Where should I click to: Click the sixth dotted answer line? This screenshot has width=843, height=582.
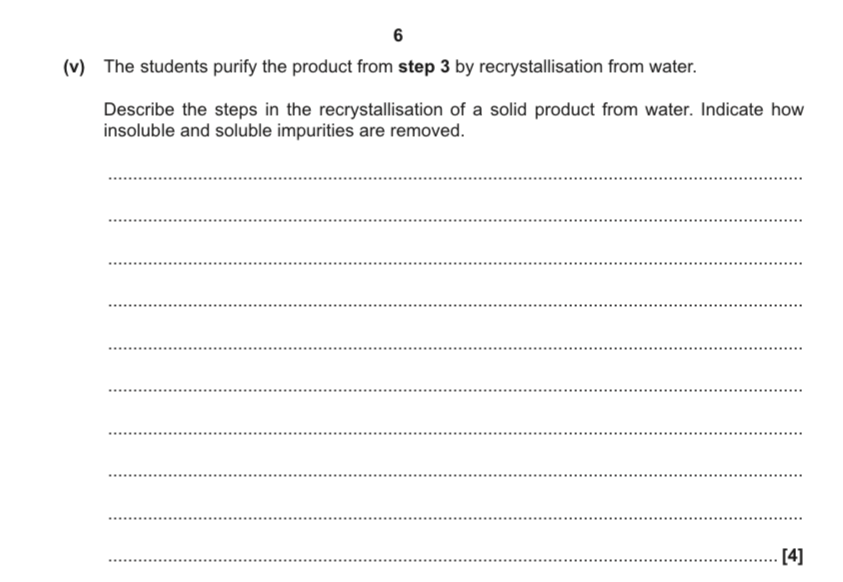click(x=453, y=390)
